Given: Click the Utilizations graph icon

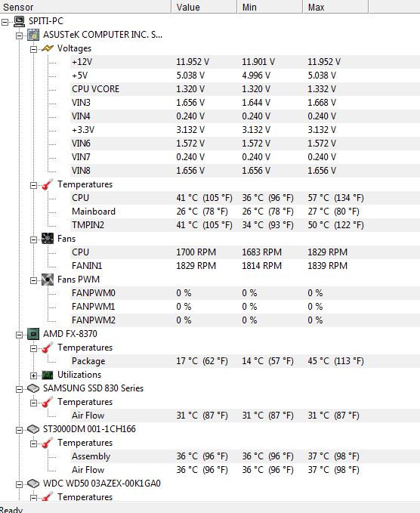Looking at the screenshot, I should [48, 375].
